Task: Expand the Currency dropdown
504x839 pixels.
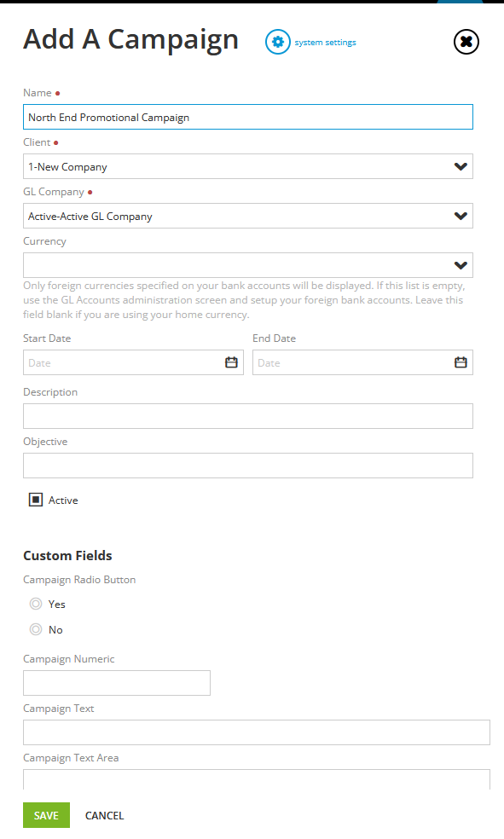Action: (x=461, y=265)
